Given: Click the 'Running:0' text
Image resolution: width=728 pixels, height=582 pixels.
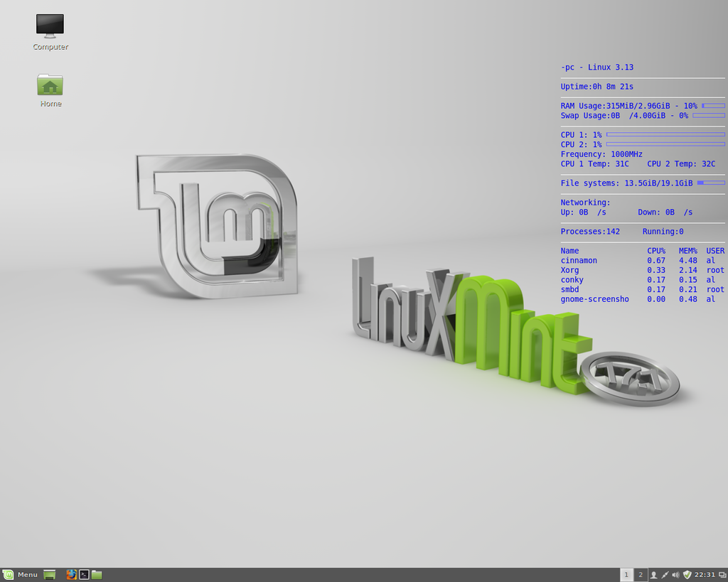Looking at the screenshot, I should [x=663, y=232].
